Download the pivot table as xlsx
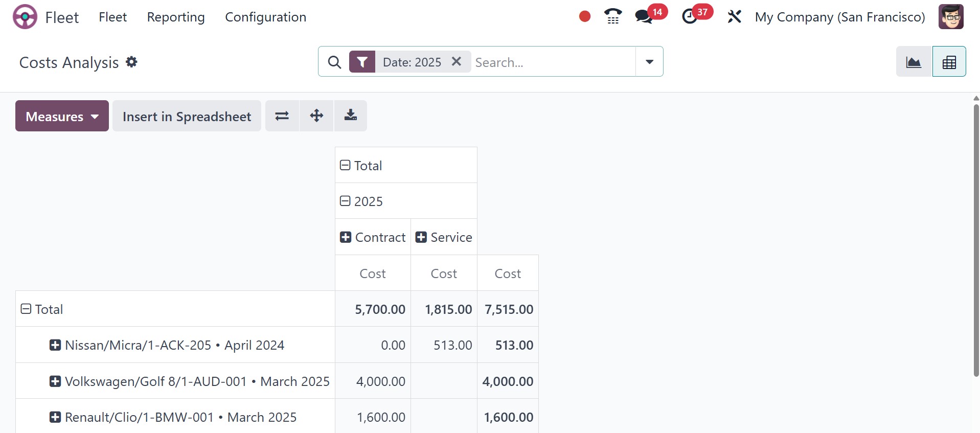This screenshot has width=980, height=433. coord(351,116)
